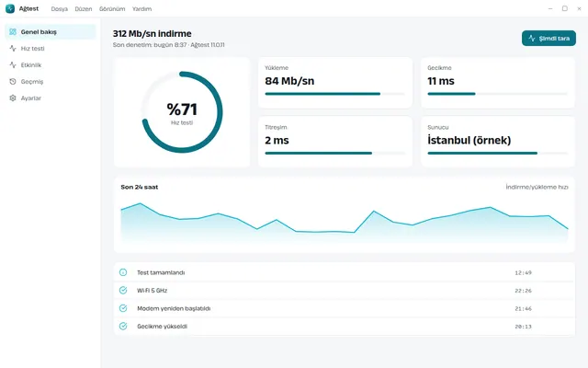Image resolution: width=588 pixels, height=368 pixels.
Task: Click the 20:13 timestamp
Action: (523, 327)
